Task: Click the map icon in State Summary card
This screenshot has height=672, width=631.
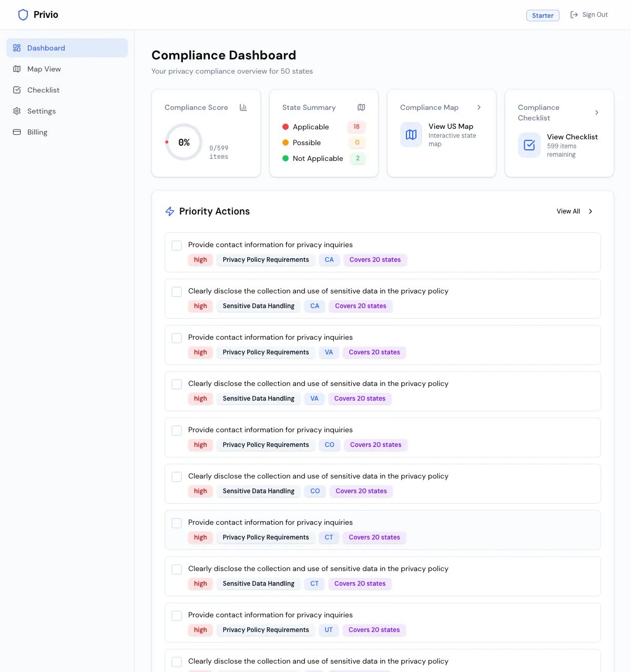Action: click(x=361, y=107)
